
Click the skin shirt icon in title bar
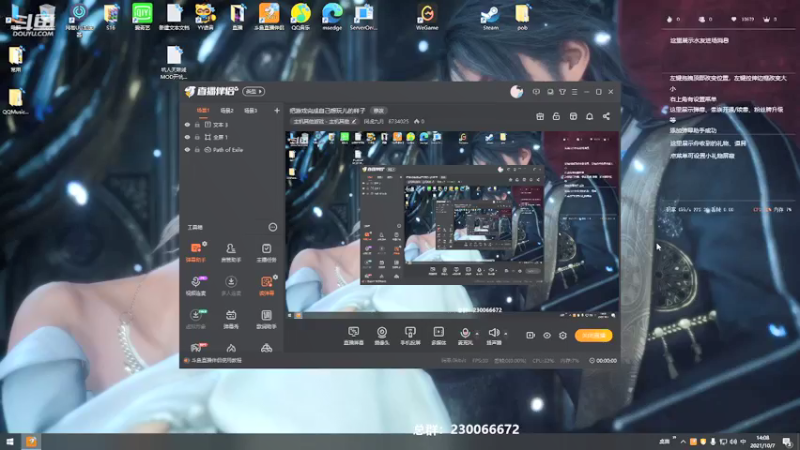(562, 92)
